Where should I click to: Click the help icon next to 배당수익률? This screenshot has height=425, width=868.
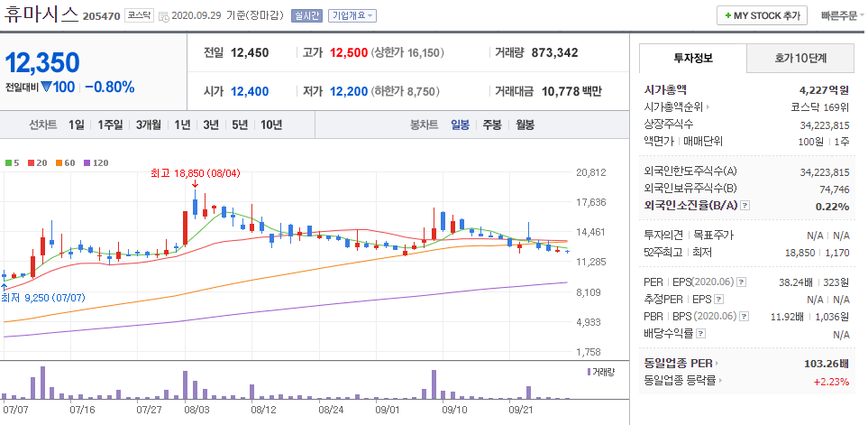701,334
